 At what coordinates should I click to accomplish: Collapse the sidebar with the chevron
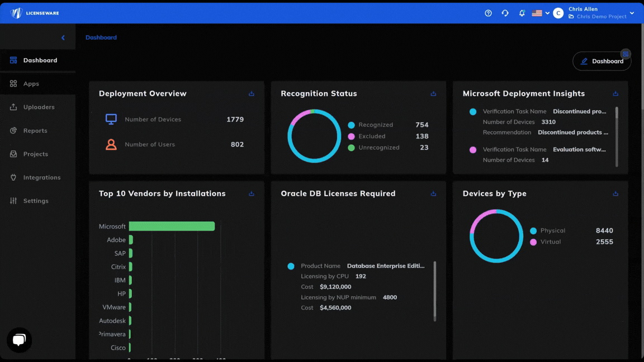tap(63, 38)
